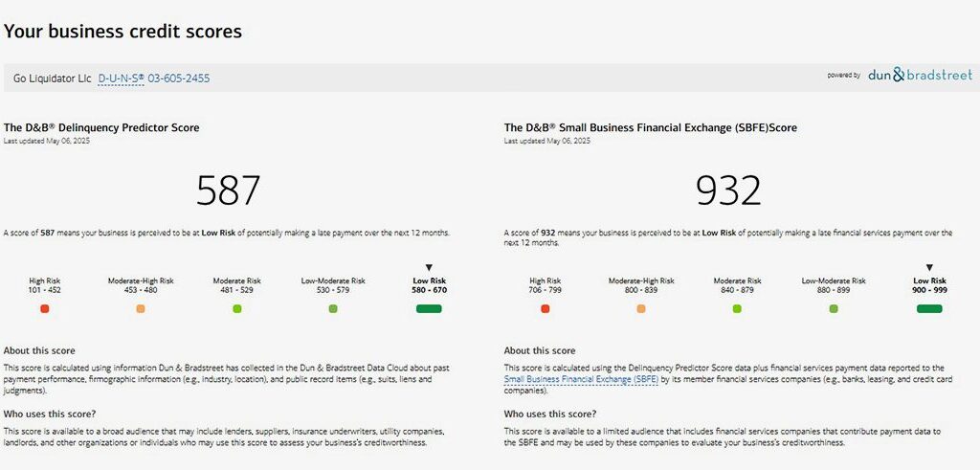Select the Low-Moderate Risk 530 - 579 swatch
Screen dimensions: 980x470
pyautogui.click(x=333, y=309)
